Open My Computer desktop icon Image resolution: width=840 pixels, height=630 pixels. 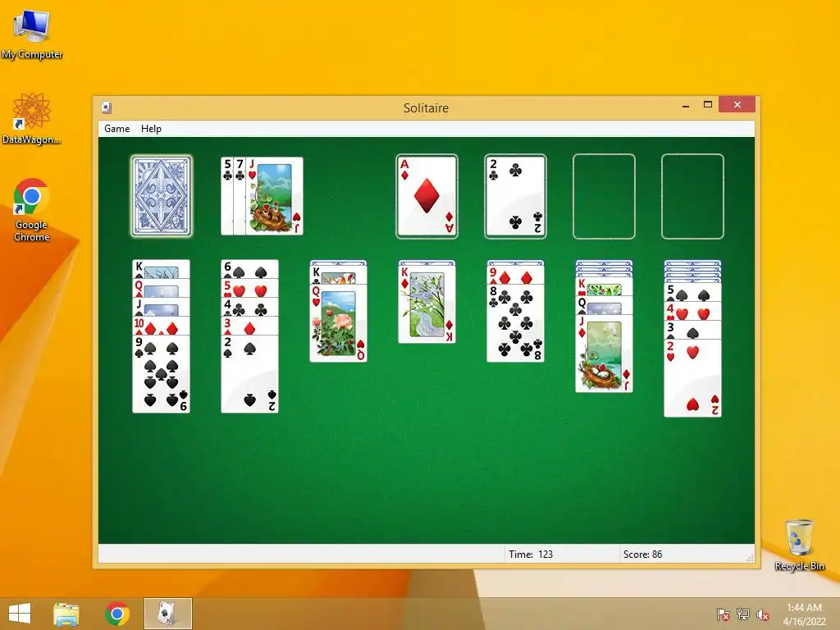point(32,34)
